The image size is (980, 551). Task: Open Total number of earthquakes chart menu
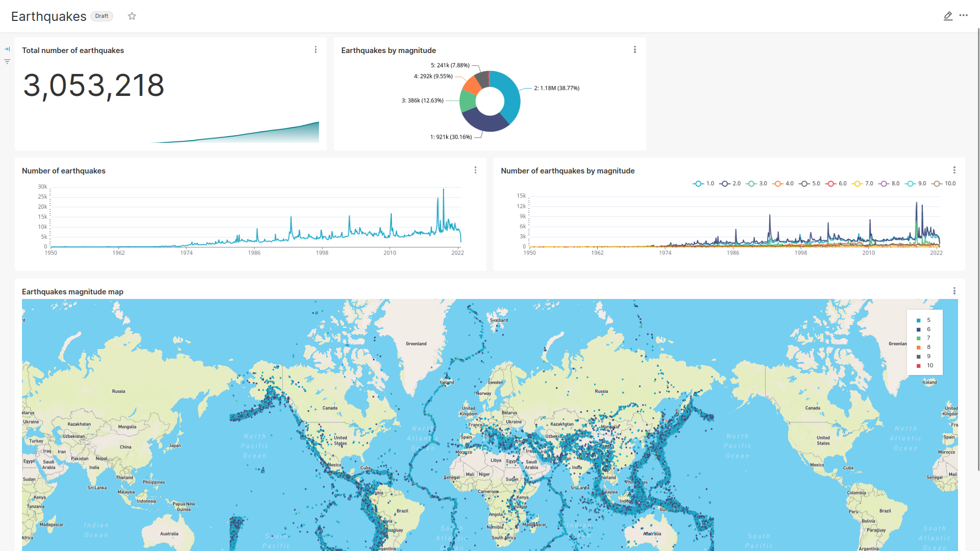pos(315,49)
